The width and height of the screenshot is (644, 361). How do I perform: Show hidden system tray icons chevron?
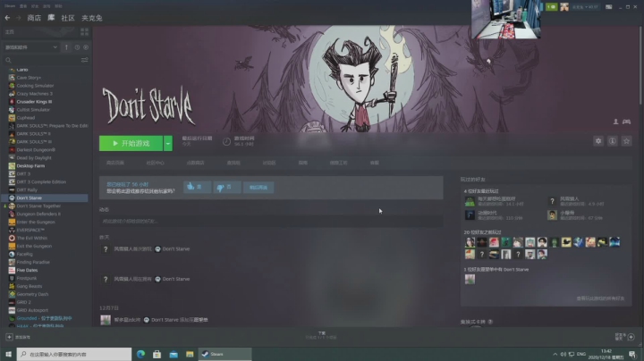tap(555, 354)
